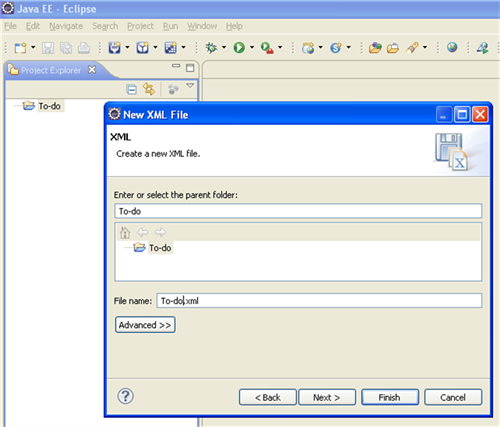Click the dialog help question mark icon

click(125, 396)
